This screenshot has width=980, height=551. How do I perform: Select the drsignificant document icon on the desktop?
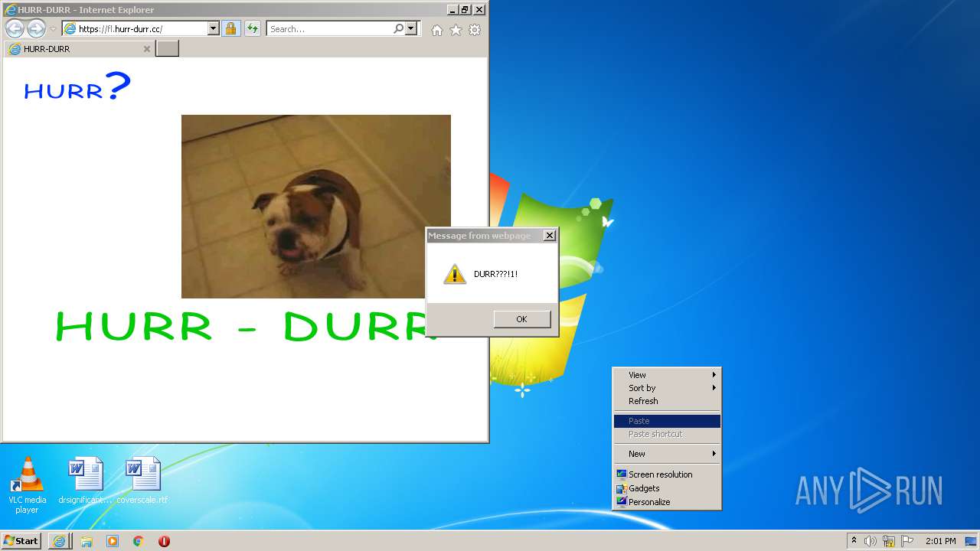(85, 481)
